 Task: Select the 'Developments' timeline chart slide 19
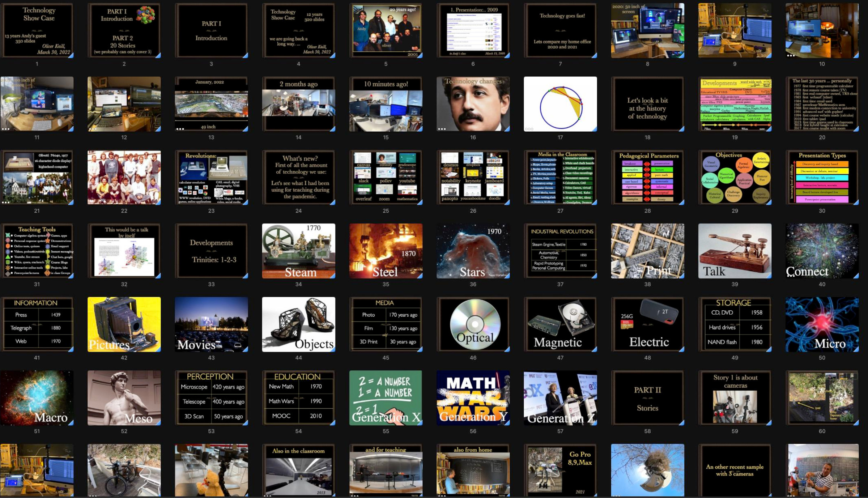tap(735, 104)
